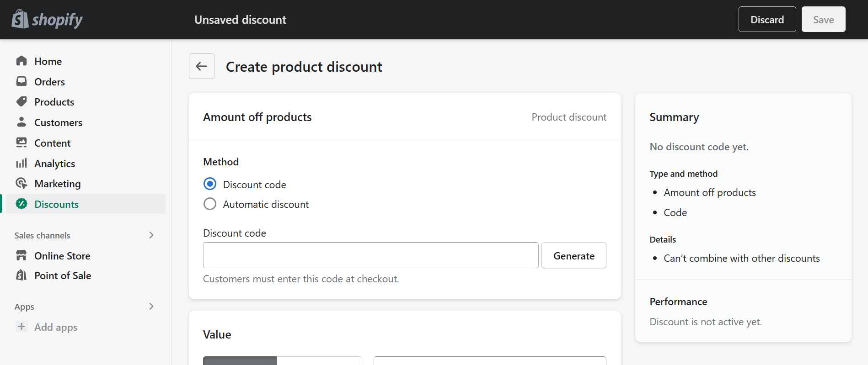Screen dimensions: 868x365
Task: Focus the Discount code text field
Action: point(371,255)
